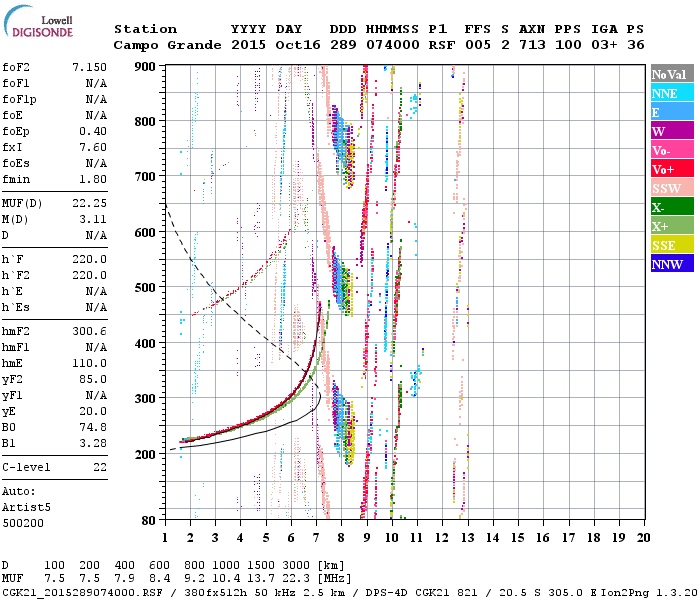
Task: Click the 900 km axis label
Action: [x=145, y=67]
